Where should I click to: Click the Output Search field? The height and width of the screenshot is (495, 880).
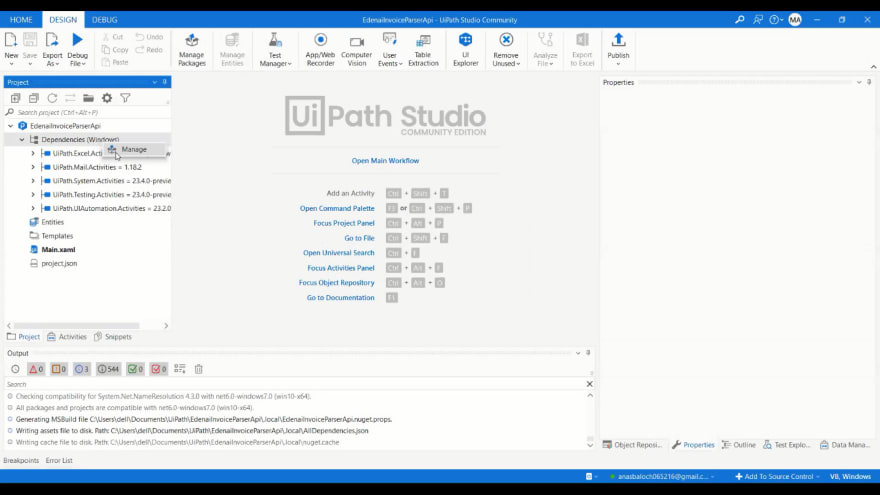tap(295, 384)
